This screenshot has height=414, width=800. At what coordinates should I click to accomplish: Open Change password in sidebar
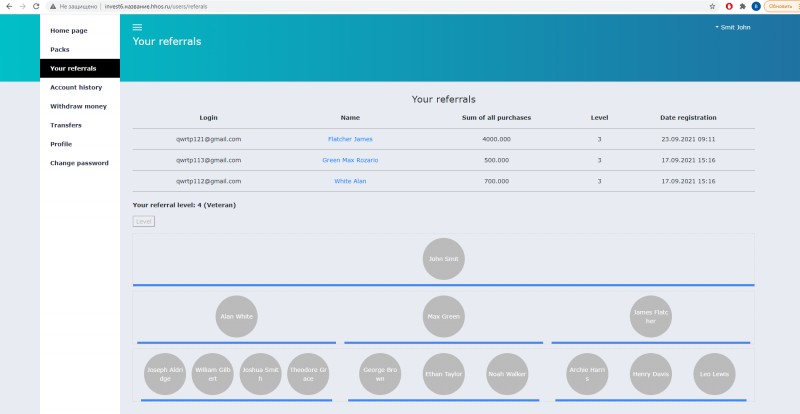coord(80,163)
